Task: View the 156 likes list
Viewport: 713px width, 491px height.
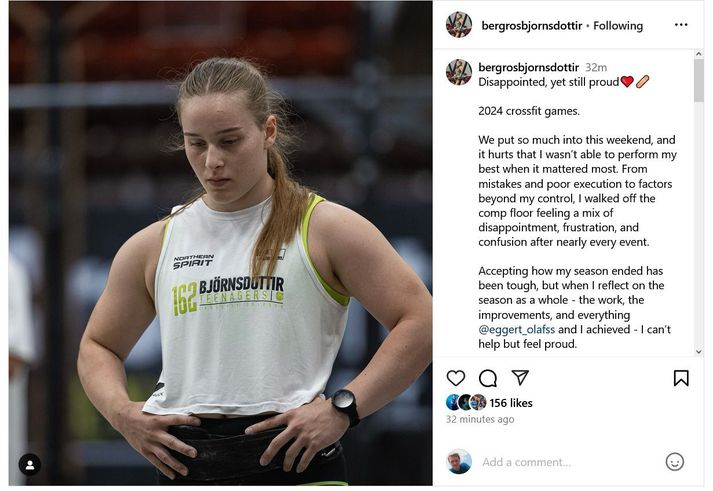Action: click(511, 403)
